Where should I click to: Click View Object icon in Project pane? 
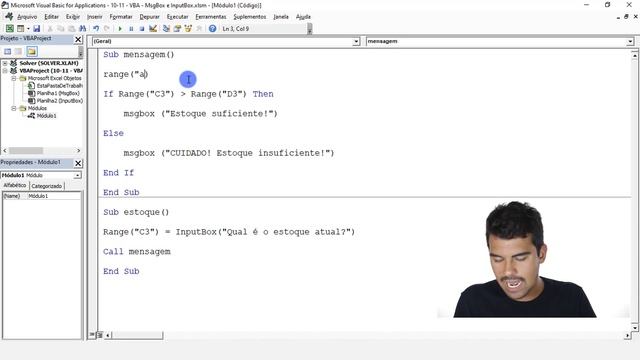pos(18,51)
